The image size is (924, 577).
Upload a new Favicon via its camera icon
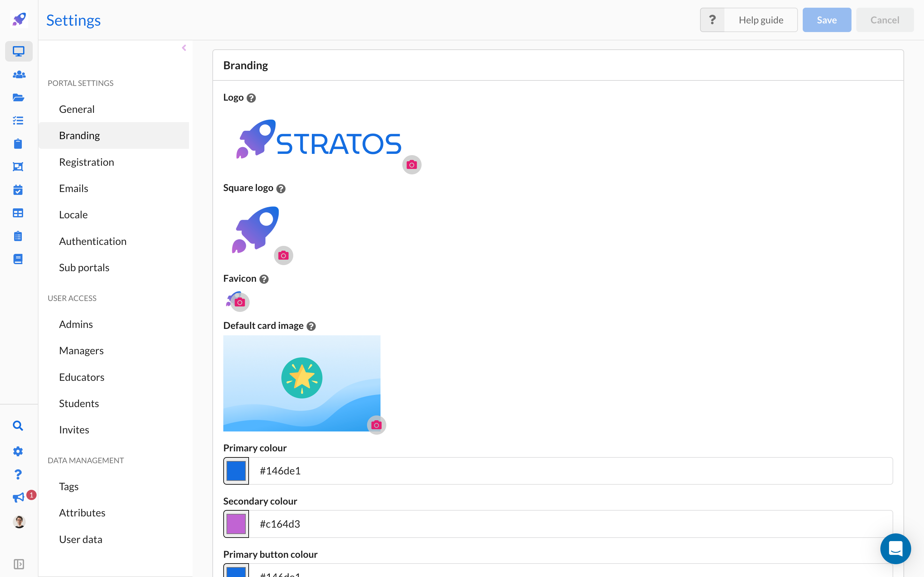tap(240, 302)
